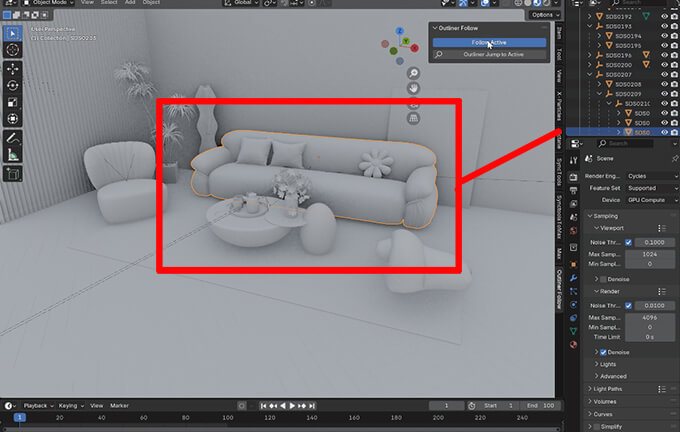This screenshot has height=432, width=680.
Task: Select the Cursor tool in the toolbar
Action: pos(13,49)
